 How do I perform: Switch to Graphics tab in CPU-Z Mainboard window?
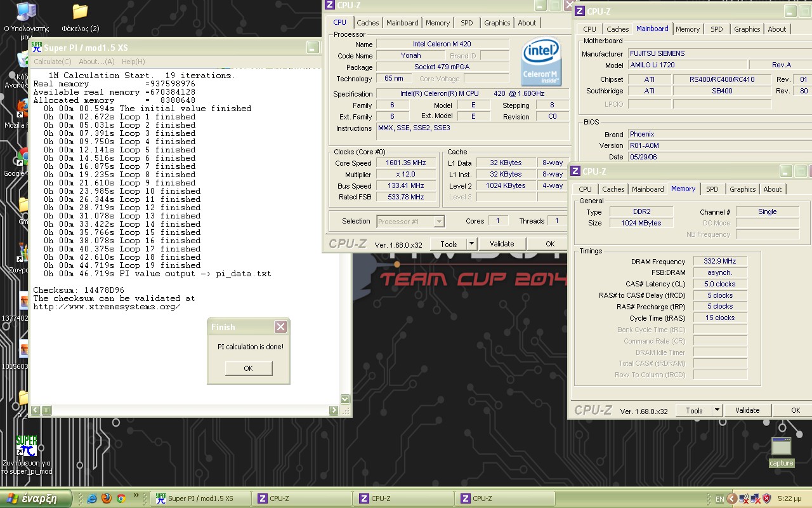coord(747,29)
